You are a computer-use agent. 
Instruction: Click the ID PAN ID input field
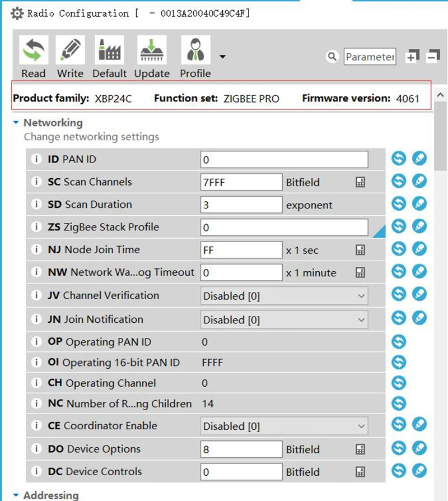[x=284, y=160]
